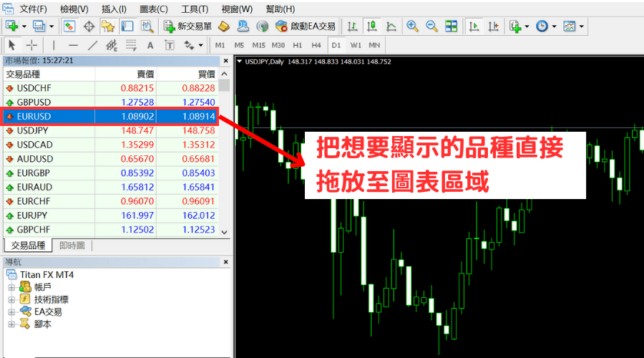Click the signals radar icon
Image resolution: width=644 pixels, height=358 pixels.
coord(263,26)
